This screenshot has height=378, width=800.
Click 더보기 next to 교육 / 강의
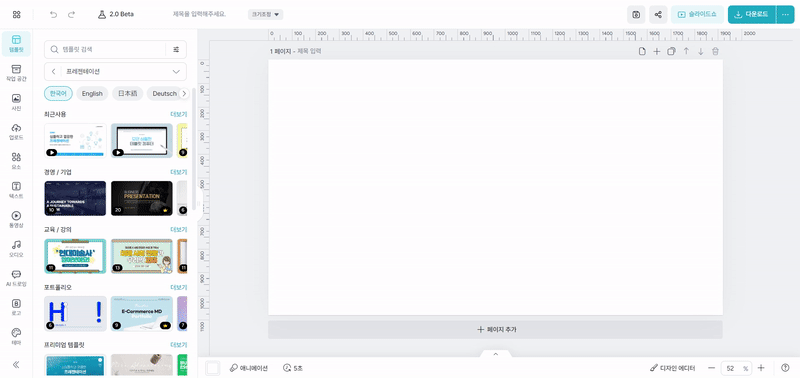click(179, 230)
